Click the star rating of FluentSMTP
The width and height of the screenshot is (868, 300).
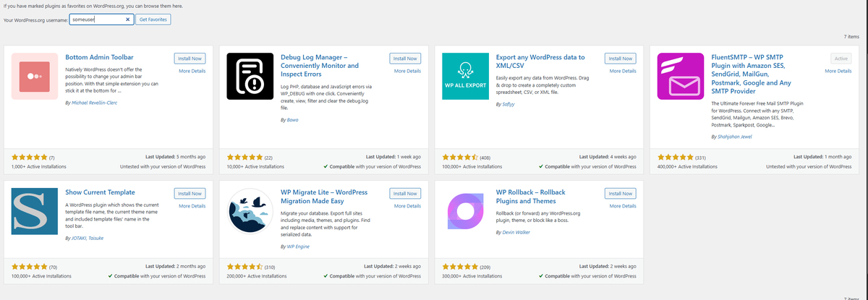(x=675, y=157)
